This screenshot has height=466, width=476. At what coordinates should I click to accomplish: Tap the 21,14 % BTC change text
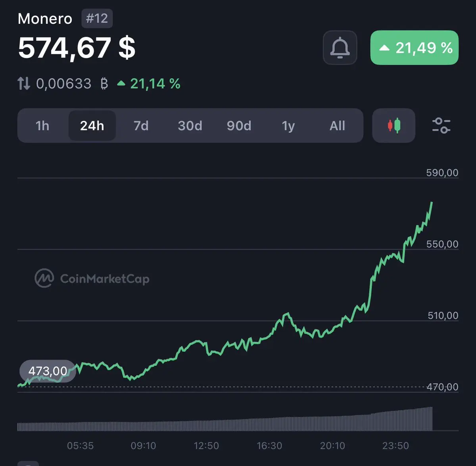click(x=150, y=84)
